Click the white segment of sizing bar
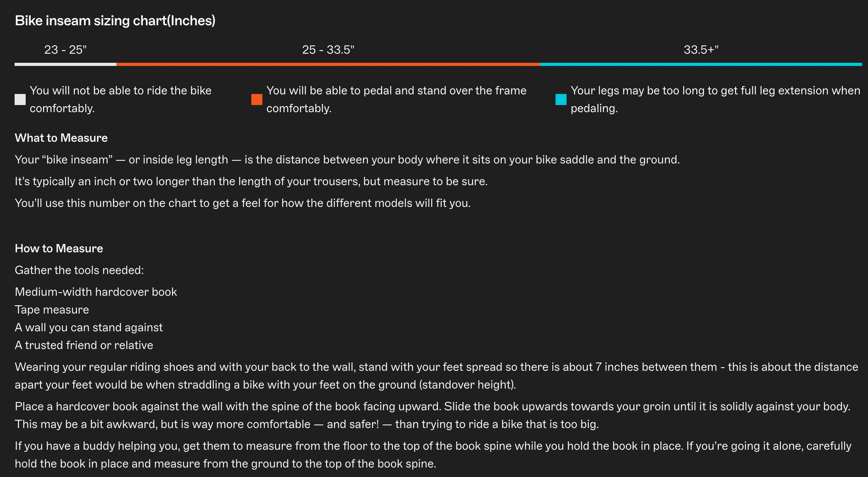 coord(65,64)
